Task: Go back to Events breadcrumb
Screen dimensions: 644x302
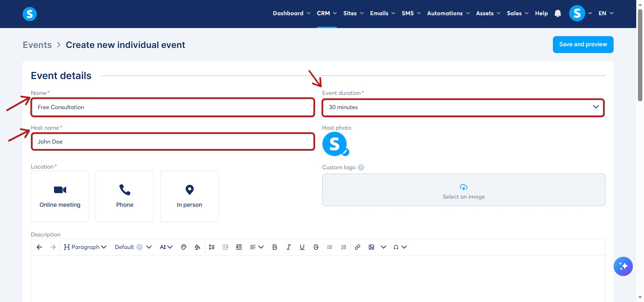Action: [x=37, y=45]
